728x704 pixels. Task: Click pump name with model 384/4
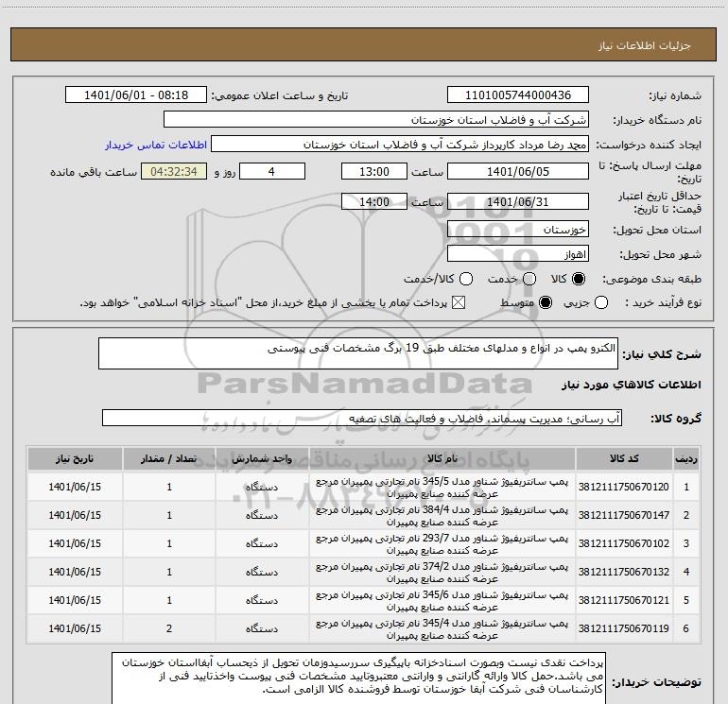[x=442, y=516]
